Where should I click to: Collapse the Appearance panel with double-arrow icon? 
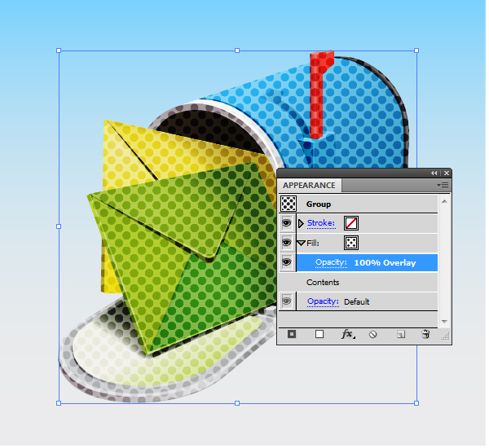[434, 173]
